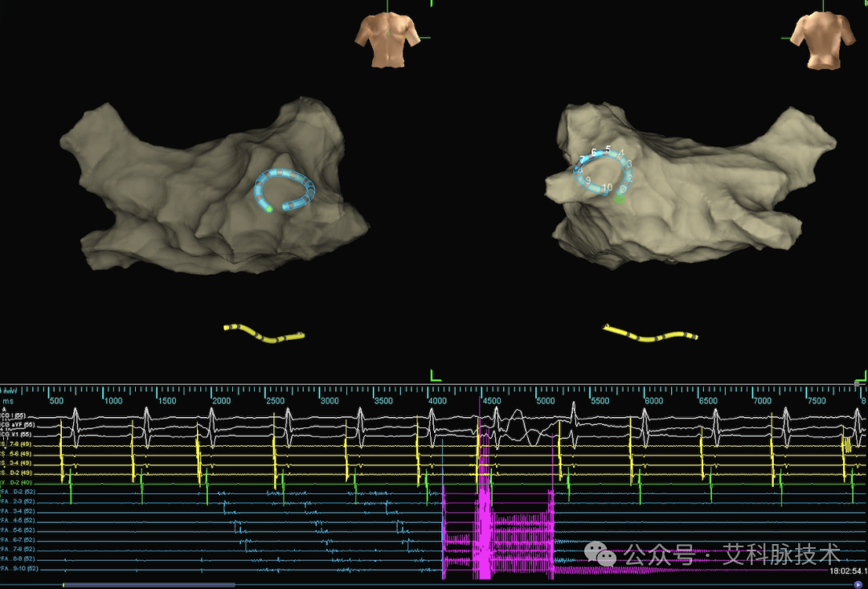Viewport: 868px width, 589px height.
Task: Select the numbered circular catheter in right view
Action: tap(603, 172)
